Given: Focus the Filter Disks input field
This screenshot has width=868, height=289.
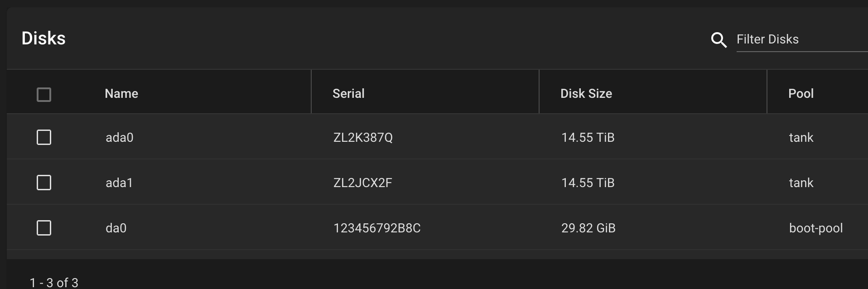Looking at the screenshot, I should click(x=802, y=39).
